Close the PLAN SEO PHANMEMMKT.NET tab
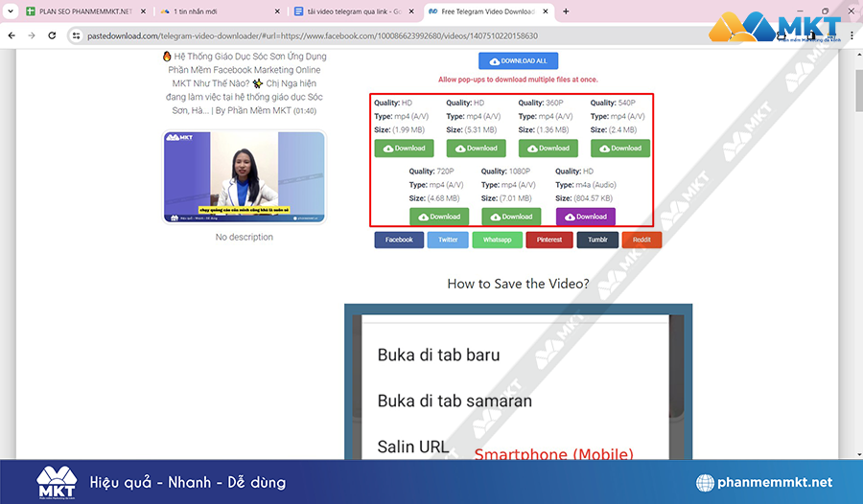The height and width of the screenshot is (504, 863). (x=143, y=11)
